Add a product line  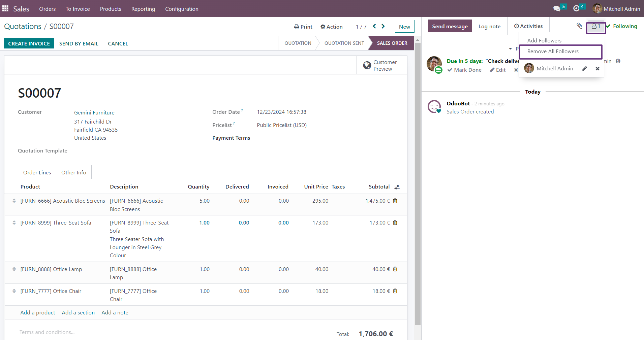(38, 312)
